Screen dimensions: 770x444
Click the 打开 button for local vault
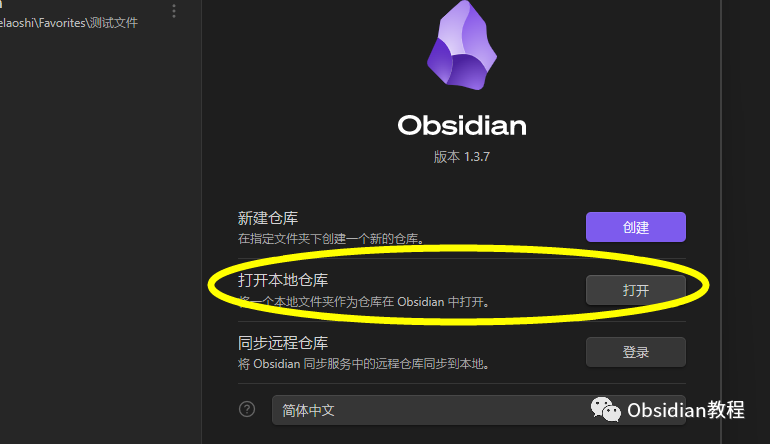(x=635, y=290)
